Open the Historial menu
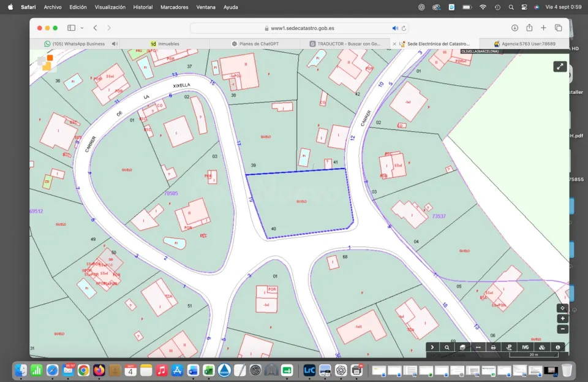The image size is (588, 382). coord(143,7)
